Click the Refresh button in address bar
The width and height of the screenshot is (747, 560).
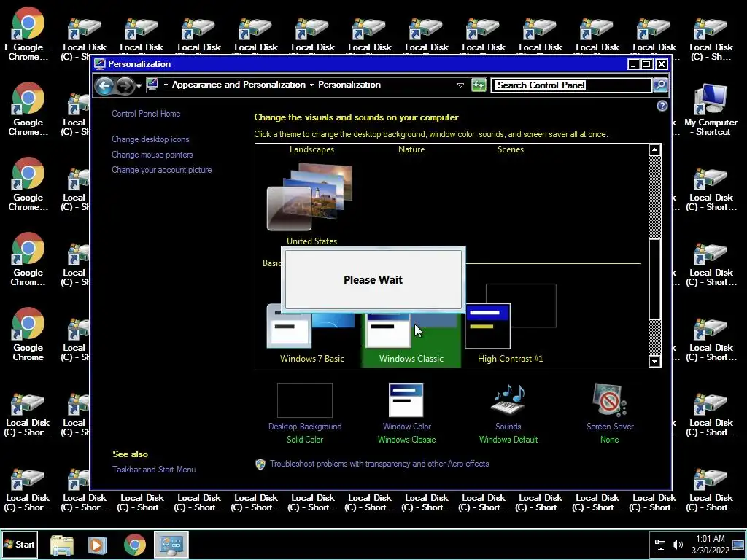(x=479, y=85)
